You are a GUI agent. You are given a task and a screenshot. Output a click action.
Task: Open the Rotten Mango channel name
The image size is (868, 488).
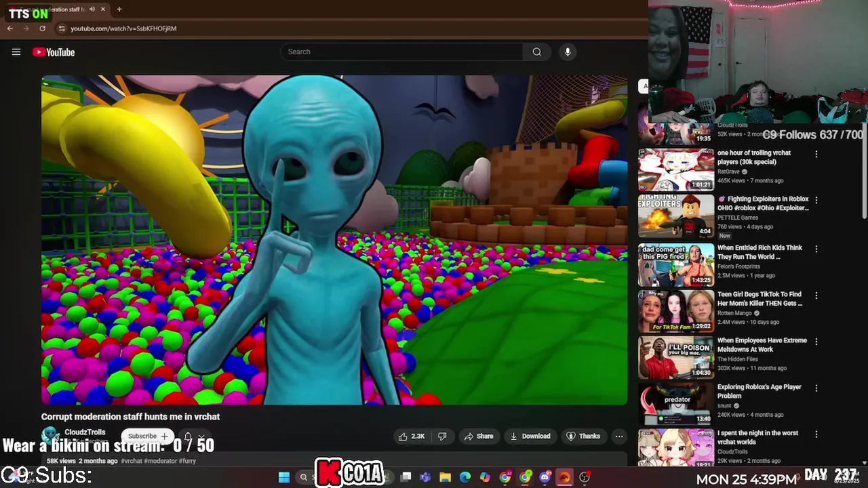pos(734,313)
